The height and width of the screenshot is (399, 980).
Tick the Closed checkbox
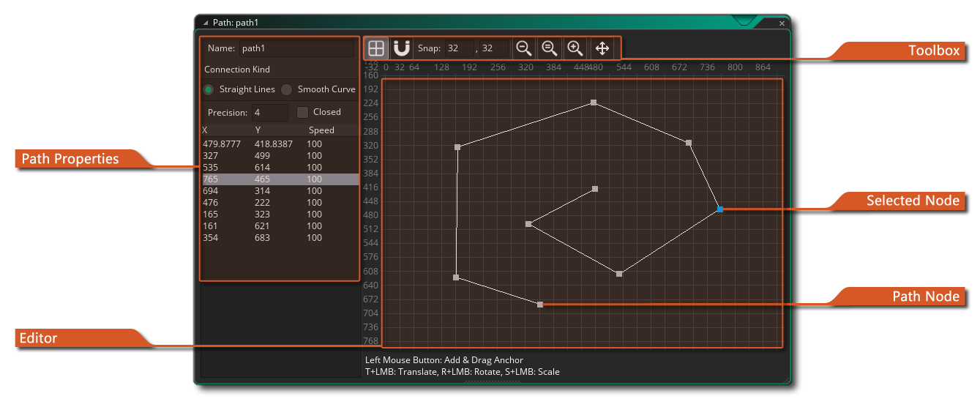coord(302,112)
